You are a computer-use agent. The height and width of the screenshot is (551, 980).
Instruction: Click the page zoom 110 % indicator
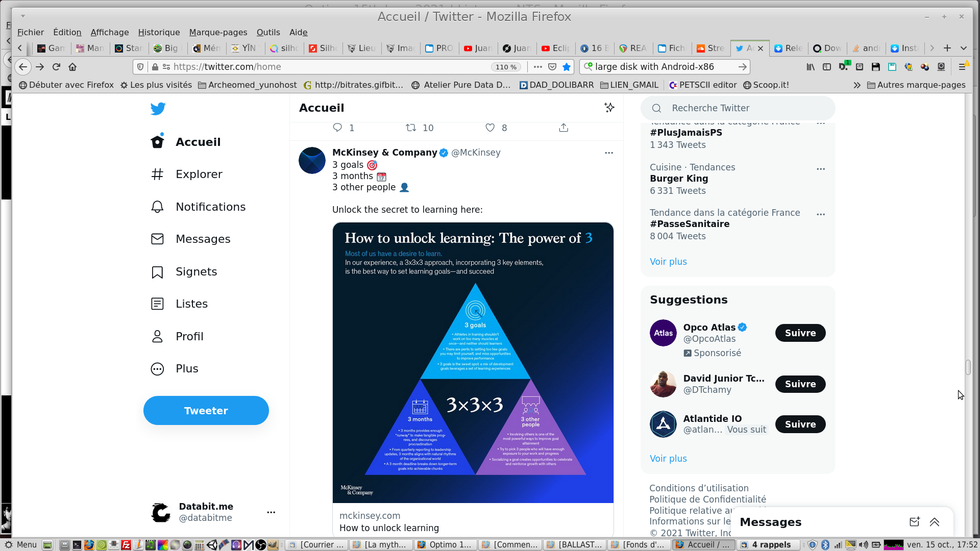click(506, 67)
